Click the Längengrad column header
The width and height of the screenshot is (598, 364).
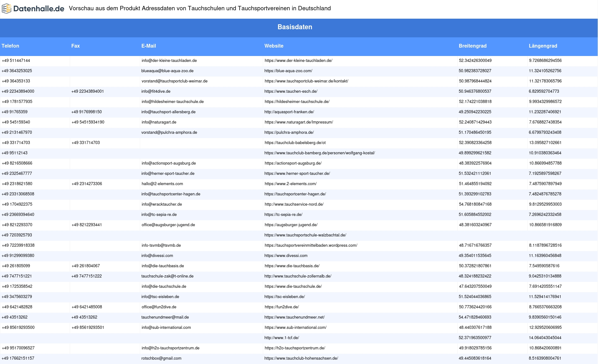[543, 46]
